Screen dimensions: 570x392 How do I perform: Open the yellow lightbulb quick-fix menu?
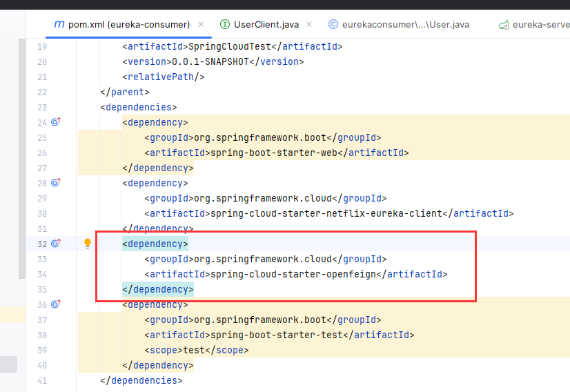coord(88,244)
